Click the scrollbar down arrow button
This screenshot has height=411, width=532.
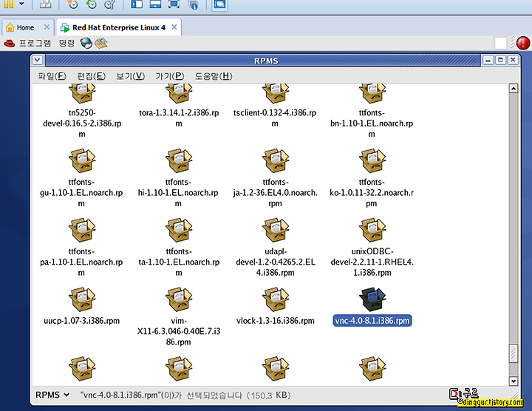(x=514, y=381)
